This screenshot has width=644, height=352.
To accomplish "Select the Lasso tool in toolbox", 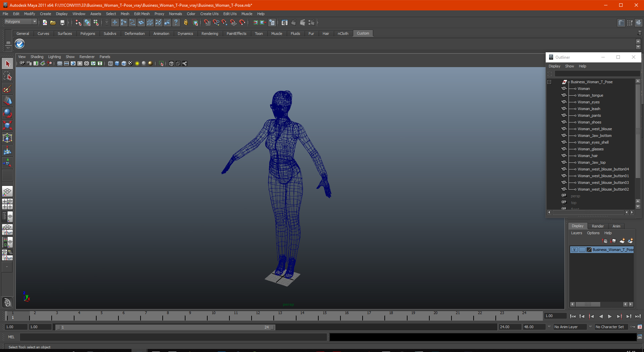I will (x=7, y=76).
